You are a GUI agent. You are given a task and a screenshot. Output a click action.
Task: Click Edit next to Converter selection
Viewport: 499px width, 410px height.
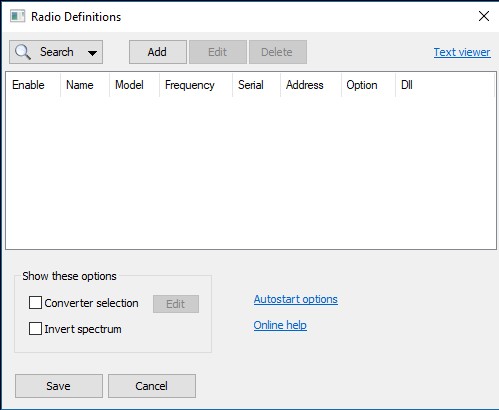tap(176, 304)
